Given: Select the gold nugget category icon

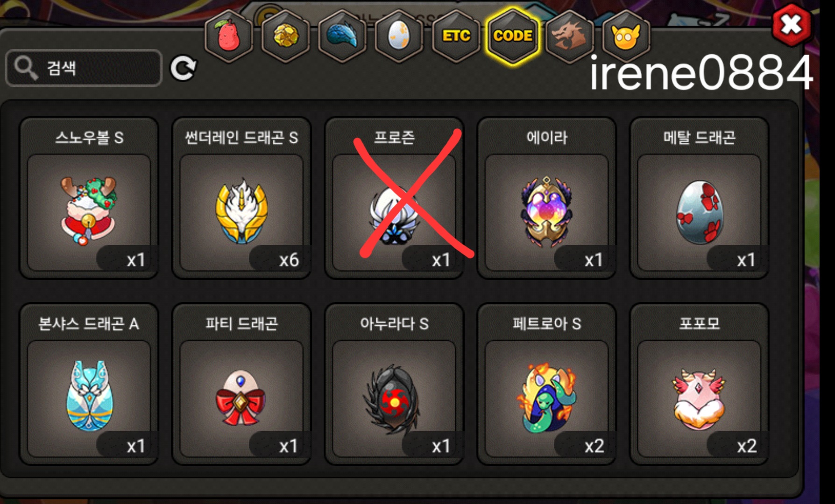Looking at the screenshot, I should point(285,36).
